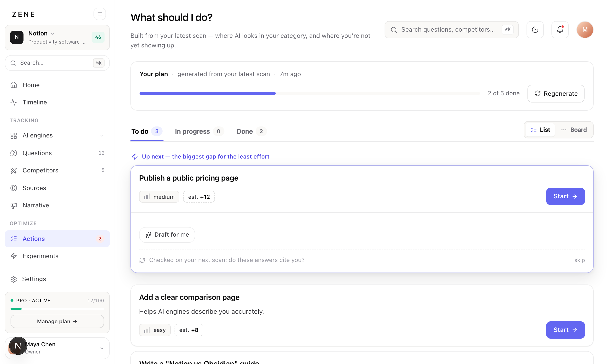Screen dimensions: 609x364
Task: Click the plan progress bar
Action: tap(309, 93)
